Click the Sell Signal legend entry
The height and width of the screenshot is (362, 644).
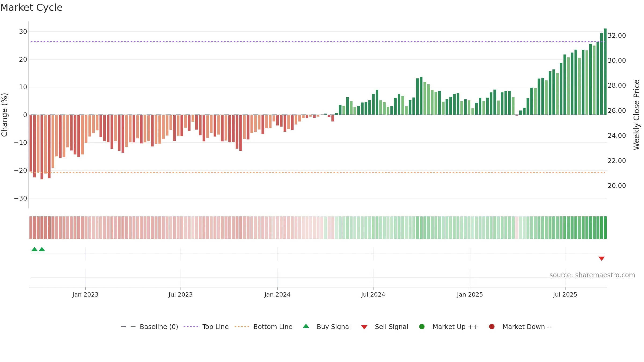(x=385, y=327)
